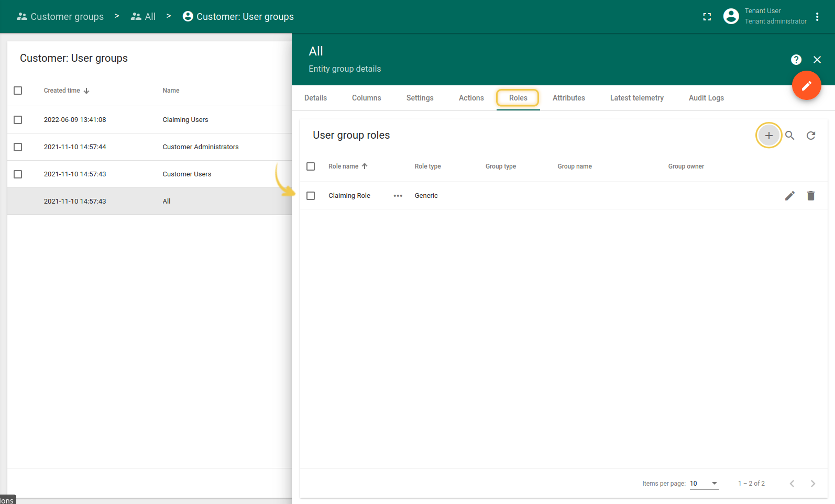
Task: Click the Generic role type cell
Action: [x=426, y=196]
